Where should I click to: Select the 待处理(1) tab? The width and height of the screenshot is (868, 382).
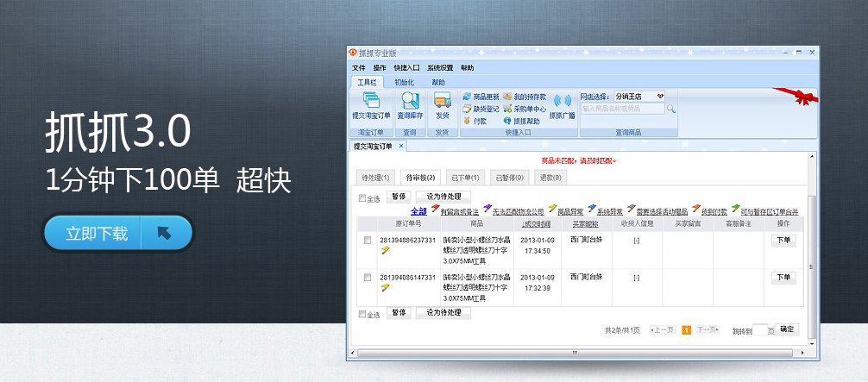pos(374,178)
